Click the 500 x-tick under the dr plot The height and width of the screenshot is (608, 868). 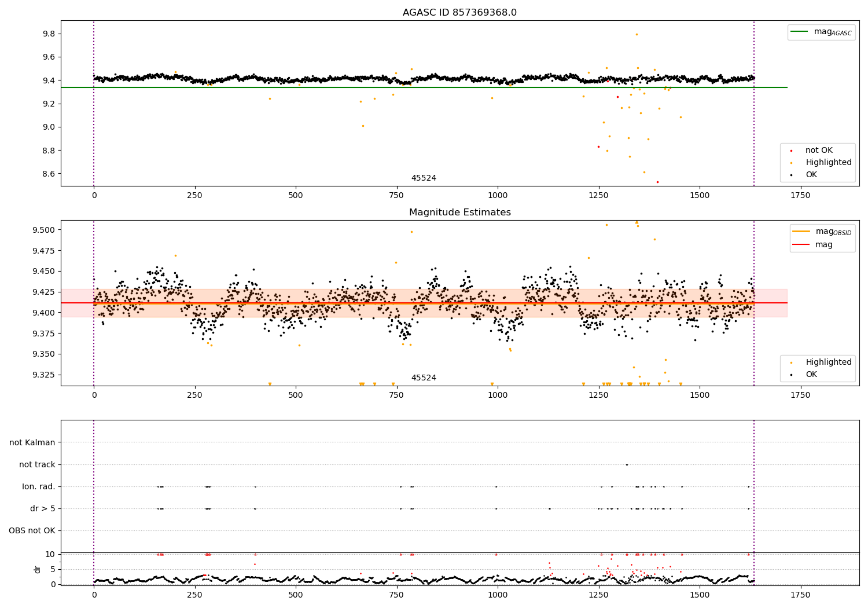click(296, 595)
